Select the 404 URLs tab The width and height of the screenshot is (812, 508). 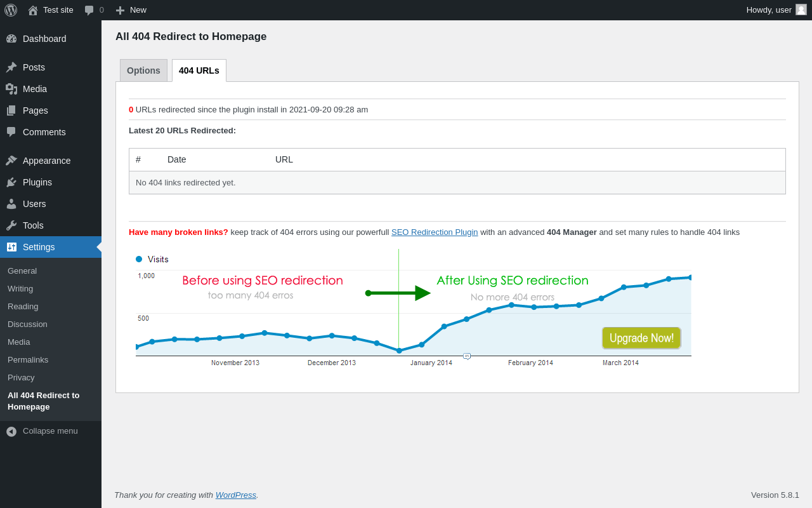[199, 70]
